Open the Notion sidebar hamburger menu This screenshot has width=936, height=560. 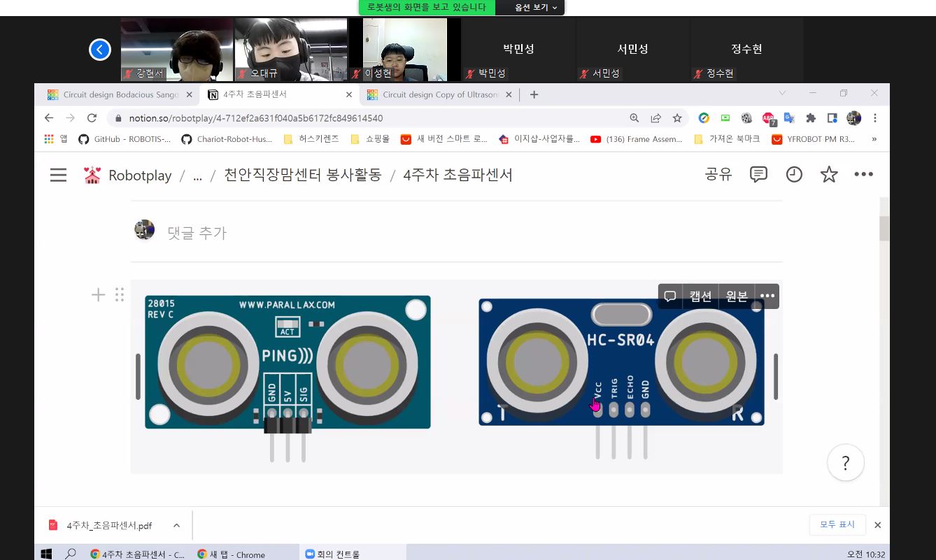point(59,175)
